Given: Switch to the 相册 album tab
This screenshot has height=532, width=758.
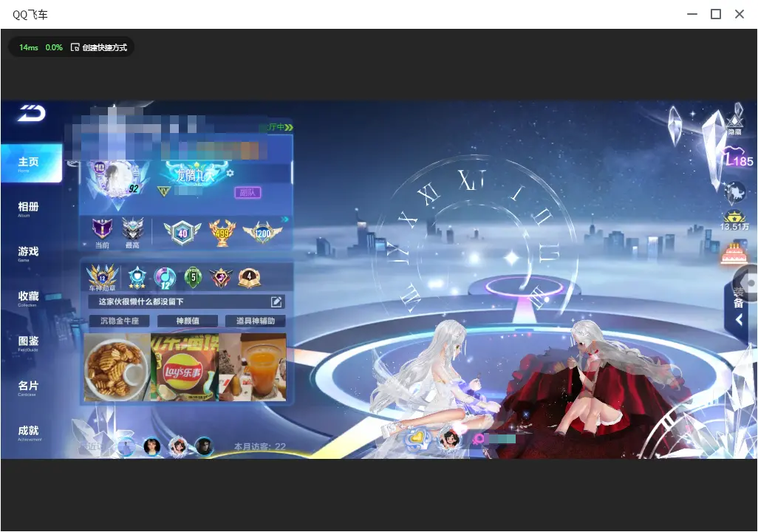Looking at the screenshot, I should coord(28,208).
